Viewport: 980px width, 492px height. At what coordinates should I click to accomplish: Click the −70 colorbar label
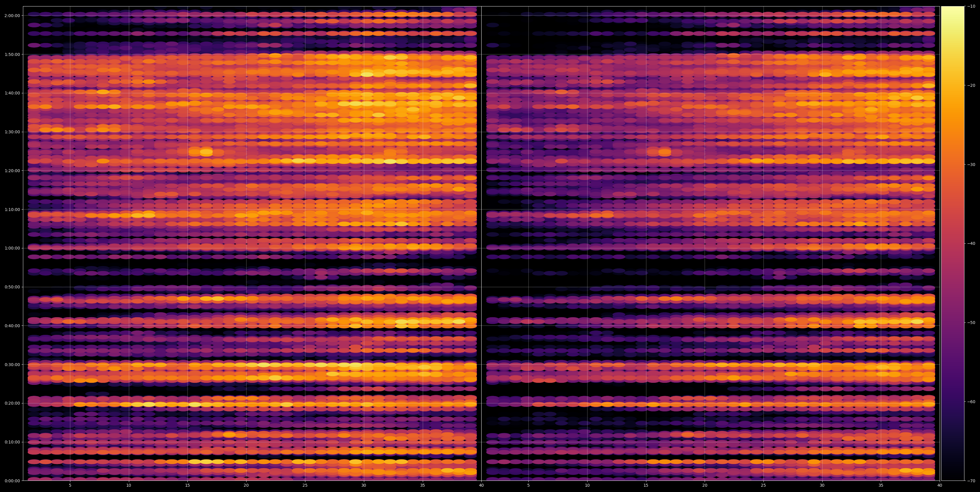point(971,481)
